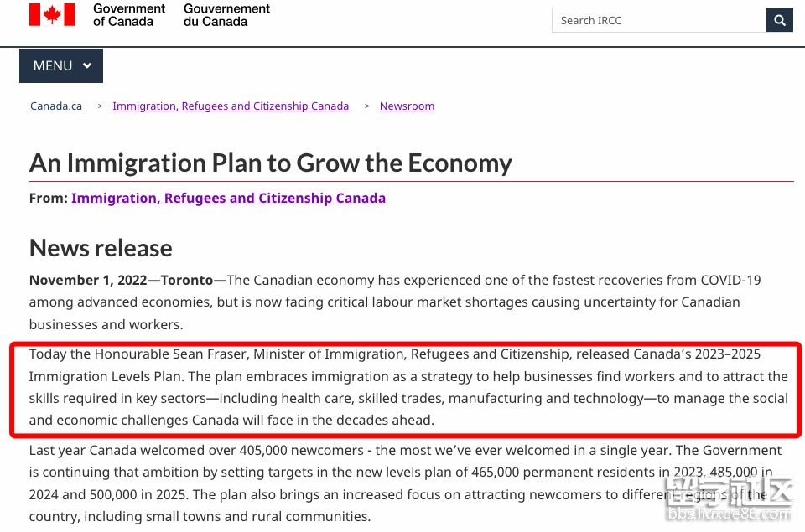The image size is (805, 532).
Task: Click the News release heading
Action: point(101,248)
